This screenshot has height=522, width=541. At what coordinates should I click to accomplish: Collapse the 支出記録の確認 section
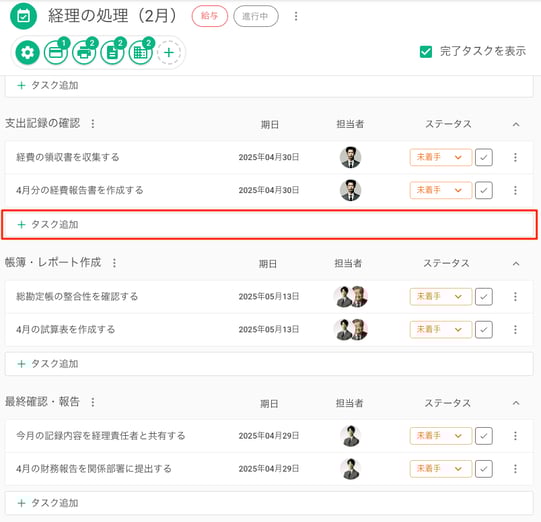(516, 124)
